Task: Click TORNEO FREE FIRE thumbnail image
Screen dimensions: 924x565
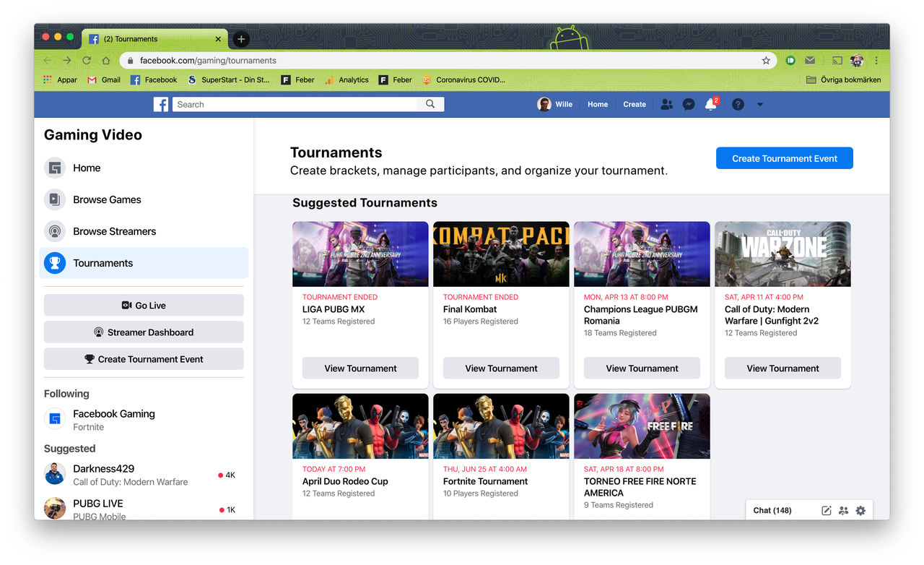Action: [x=642, y=426]
